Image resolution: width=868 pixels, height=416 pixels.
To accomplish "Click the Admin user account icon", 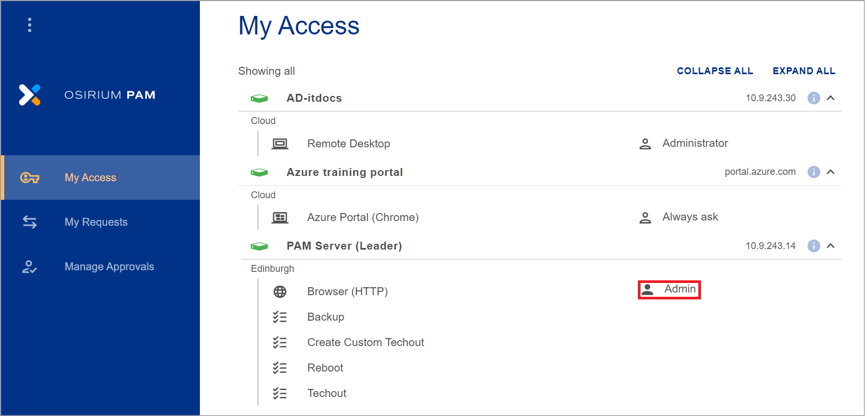I will pos(648,289).
